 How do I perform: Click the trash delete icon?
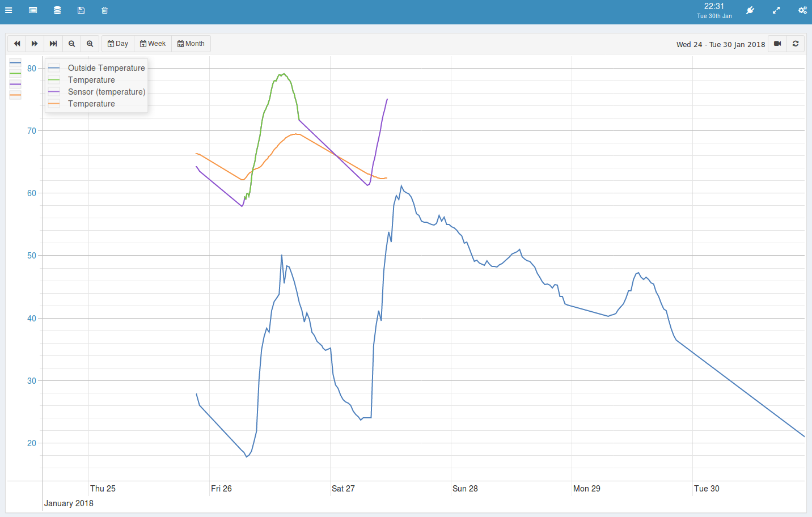(x=105, y=10)
